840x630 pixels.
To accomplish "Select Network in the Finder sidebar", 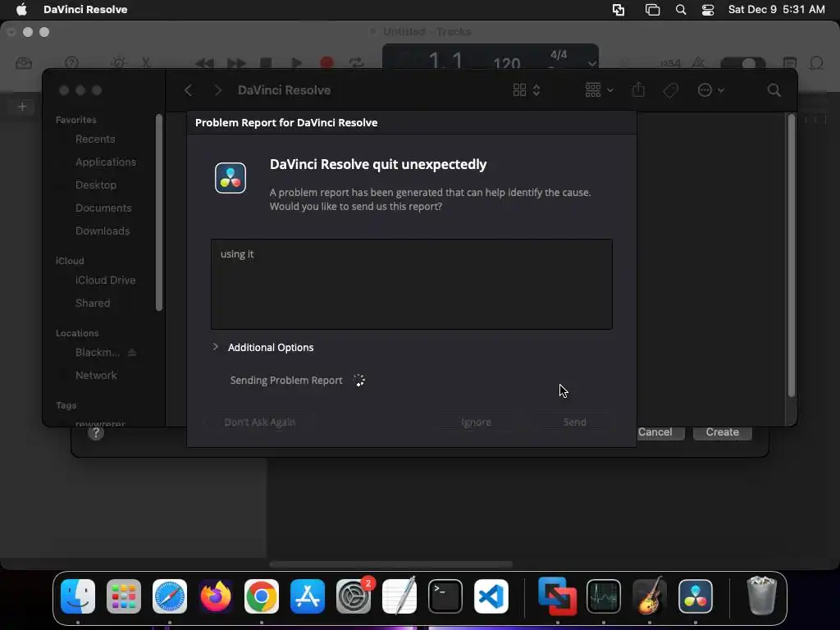I will click(96, 376).
